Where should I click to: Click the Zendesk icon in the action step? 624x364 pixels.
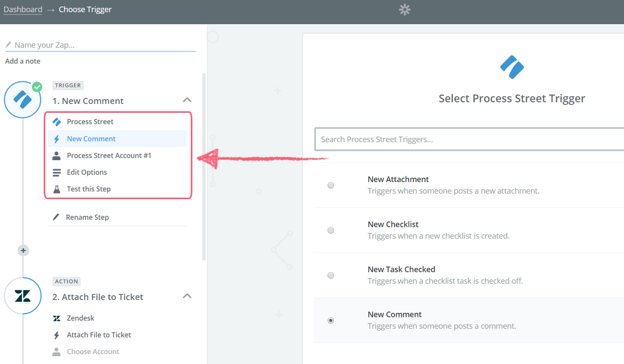(57, 318)
